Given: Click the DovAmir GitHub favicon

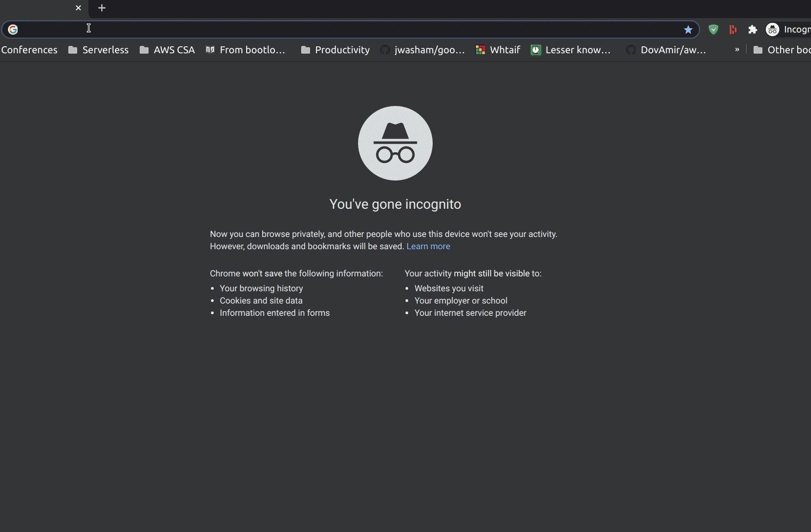Looking at the screenshot, I should point(631,50).
